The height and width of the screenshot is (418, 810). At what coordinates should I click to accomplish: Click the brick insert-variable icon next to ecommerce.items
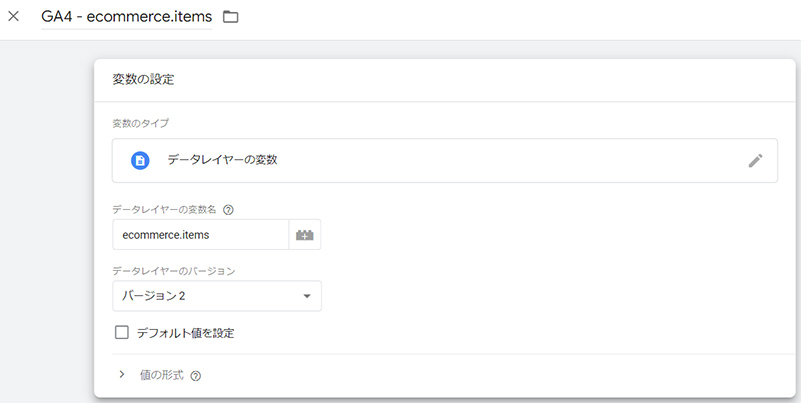tap(305, 235)
